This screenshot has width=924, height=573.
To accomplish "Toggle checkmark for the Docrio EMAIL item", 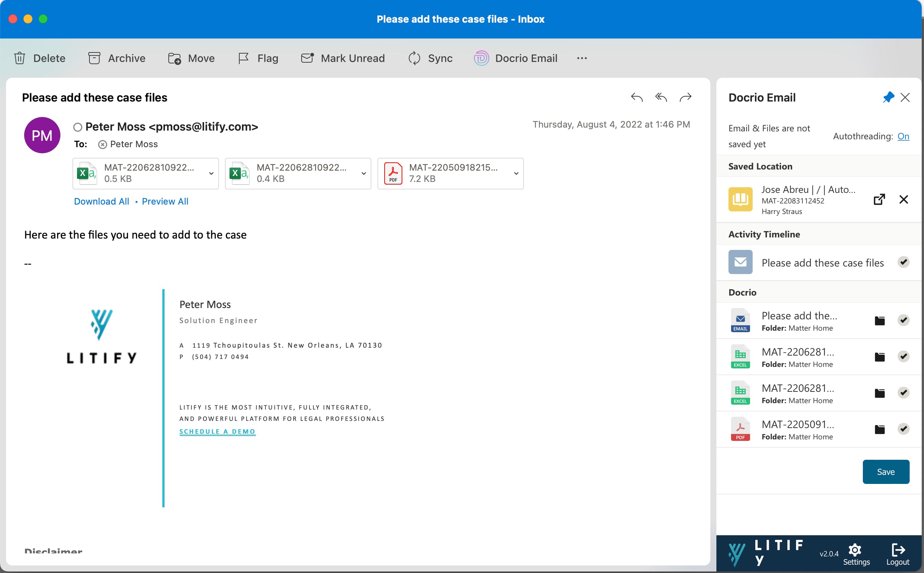I will click(903, 320).
